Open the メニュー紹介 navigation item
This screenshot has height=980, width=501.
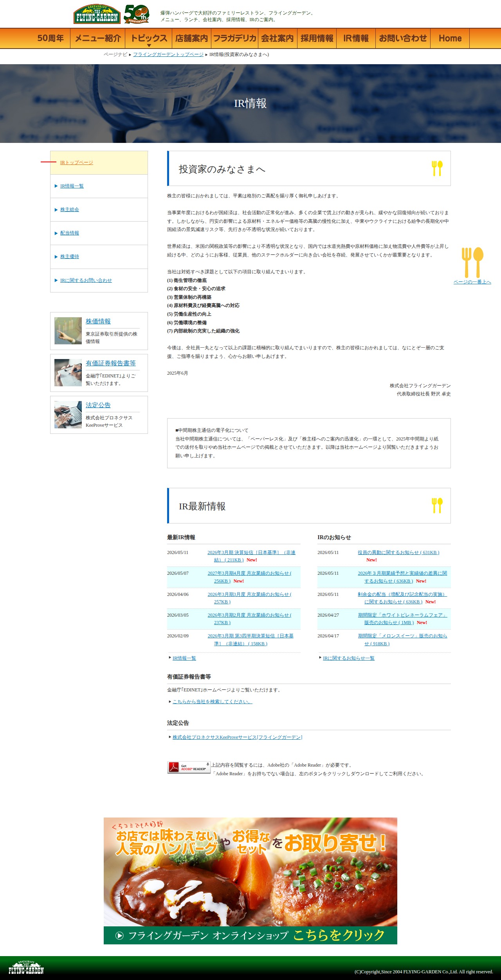click(x=98, y=38)
